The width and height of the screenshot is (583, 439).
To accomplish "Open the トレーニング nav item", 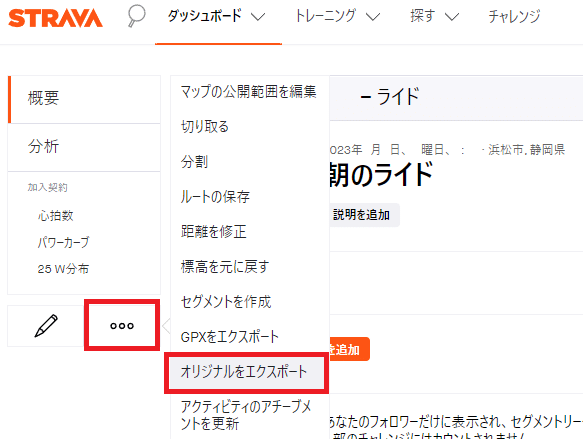I will 325,16.
